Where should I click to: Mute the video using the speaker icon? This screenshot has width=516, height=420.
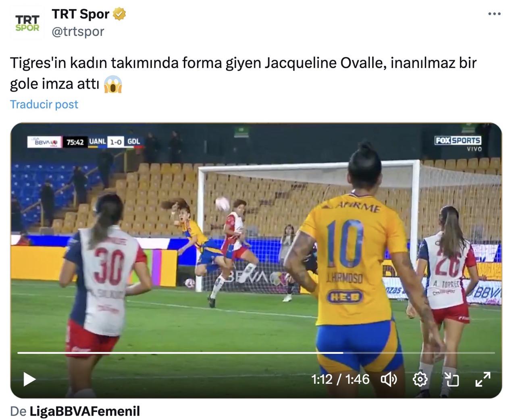coord(389,379)
